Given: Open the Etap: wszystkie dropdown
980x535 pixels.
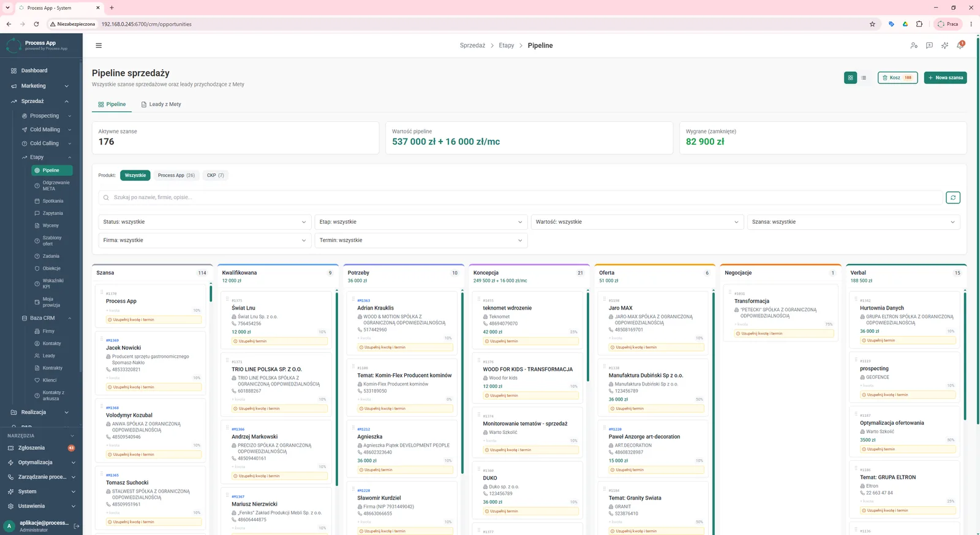Looking at the screenshot, I should point(421,222).
